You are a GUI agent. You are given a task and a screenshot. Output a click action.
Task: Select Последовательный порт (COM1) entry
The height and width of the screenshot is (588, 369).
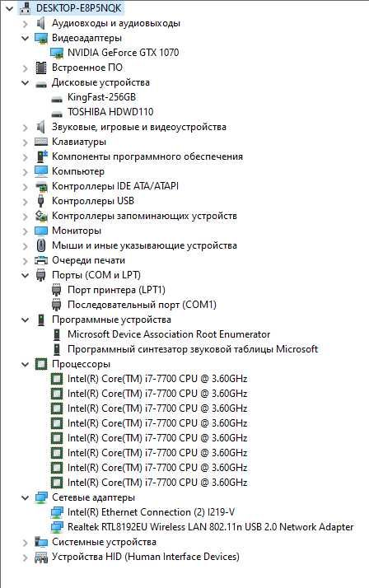(142, 305)
